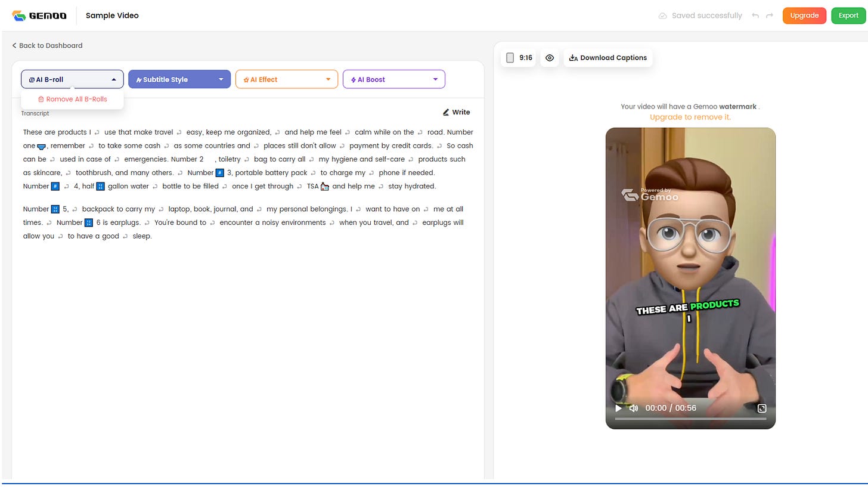868x489 pixels.
Task: Click Download Captions button
Action: [x=607, y=58]
